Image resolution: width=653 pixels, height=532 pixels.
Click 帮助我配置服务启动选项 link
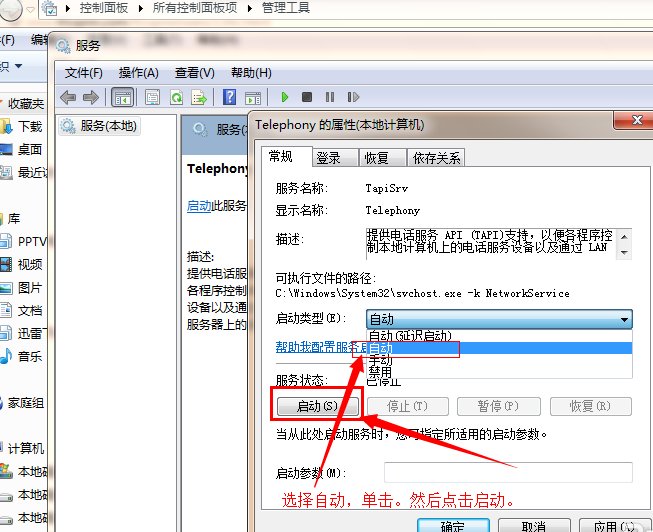tap(322, 347)
